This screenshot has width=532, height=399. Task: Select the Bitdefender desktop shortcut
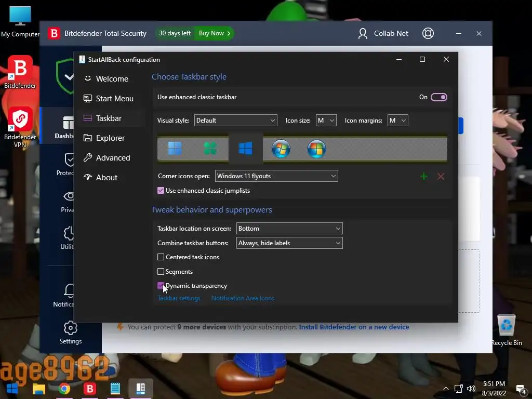coord(20,72)
